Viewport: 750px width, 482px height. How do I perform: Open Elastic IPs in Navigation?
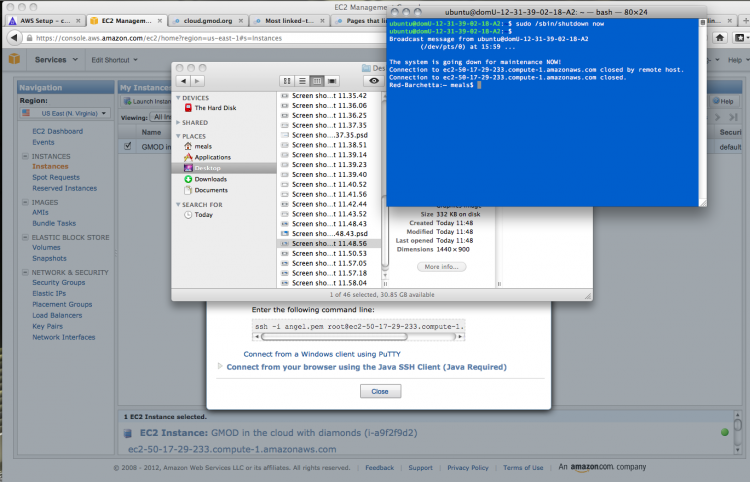49,294
